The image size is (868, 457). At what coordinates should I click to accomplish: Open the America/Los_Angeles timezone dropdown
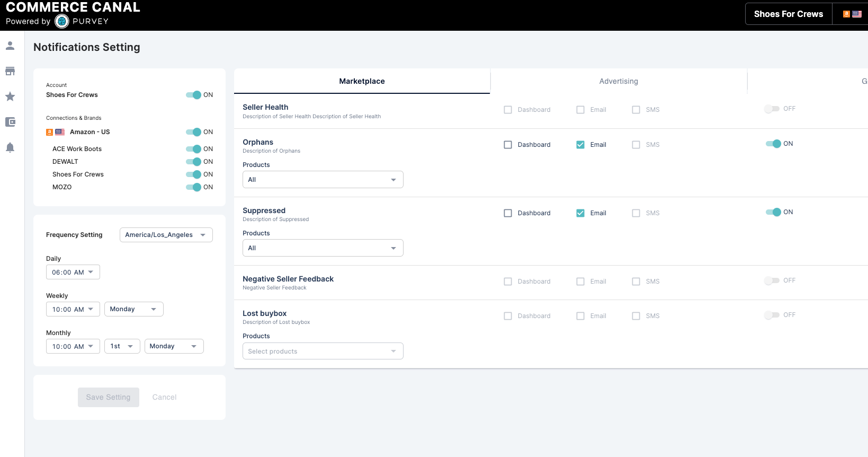click(166, 235)
